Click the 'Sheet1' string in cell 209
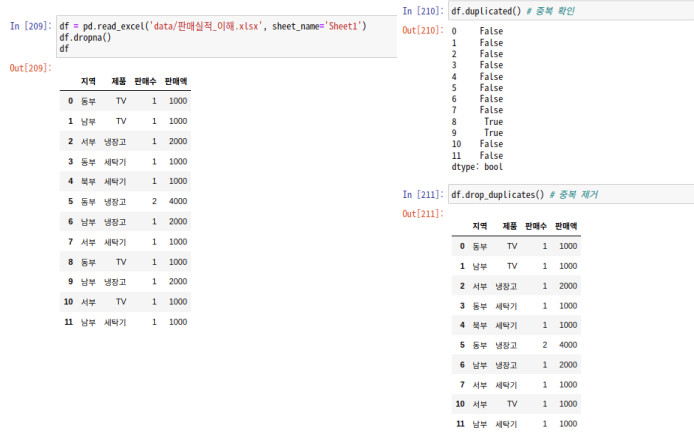Screen dimensions: 694x440 pos(343,27)
